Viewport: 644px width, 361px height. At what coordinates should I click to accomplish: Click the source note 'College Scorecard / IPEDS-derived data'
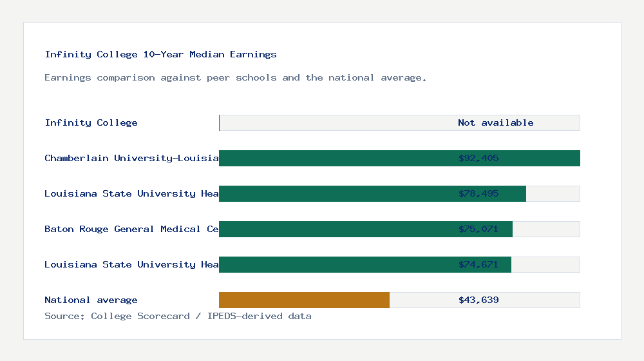click(201, 316)
